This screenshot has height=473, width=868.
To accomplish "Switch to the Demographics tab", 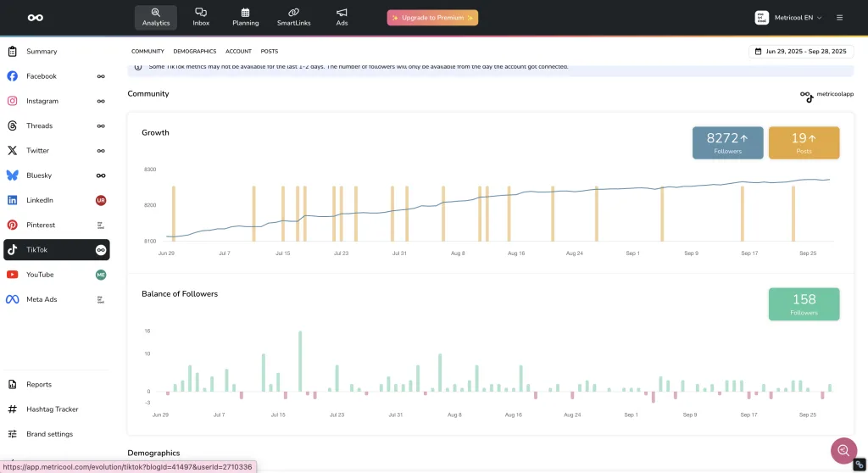I will pyautogui.click(x=195, y=52).
